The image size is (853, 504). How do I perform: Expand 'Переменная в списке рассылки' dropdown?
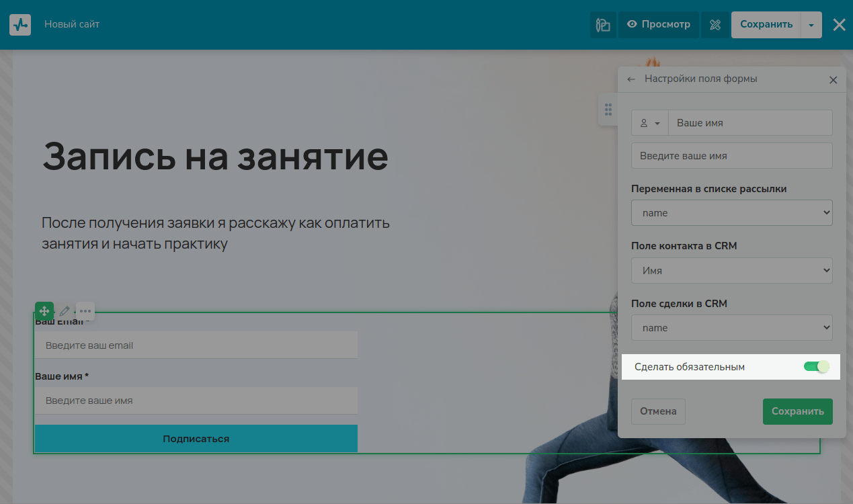pos(731,213)
